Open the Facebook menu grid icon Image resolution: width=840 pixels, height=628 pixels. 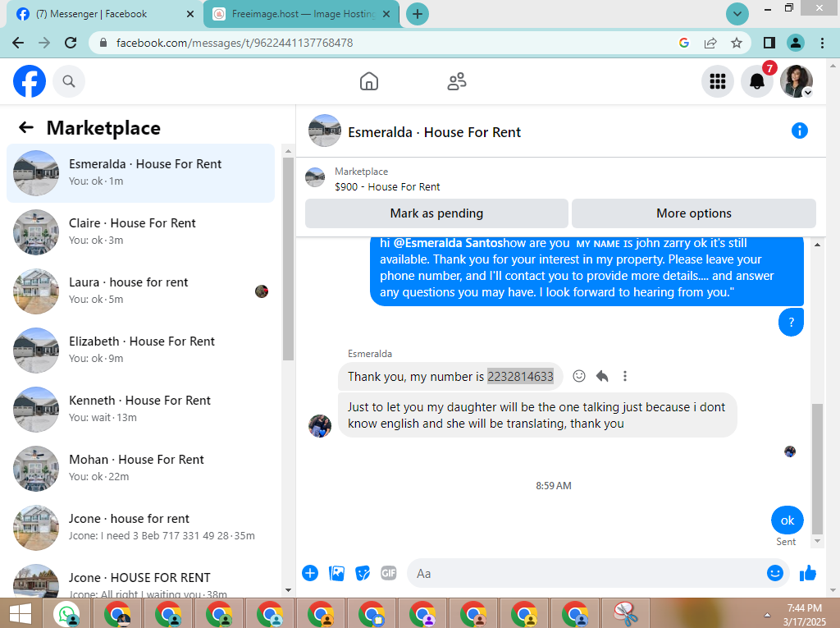(x=717, y=81)
